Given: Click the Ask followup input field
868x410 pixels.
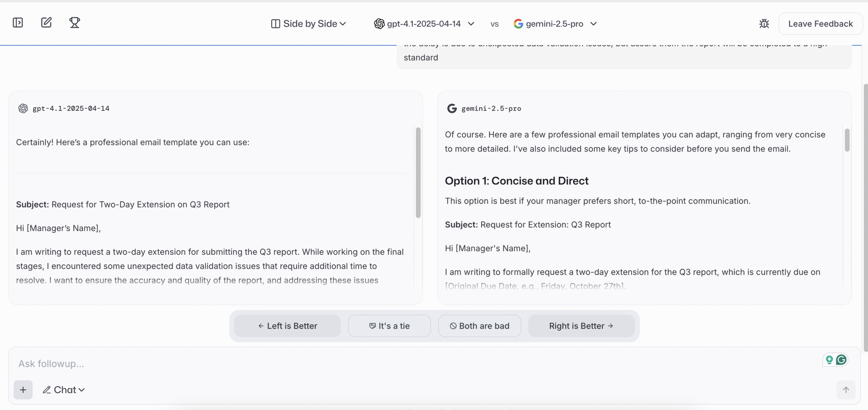Looking at the screenshot, I should (x=417, y=364).
